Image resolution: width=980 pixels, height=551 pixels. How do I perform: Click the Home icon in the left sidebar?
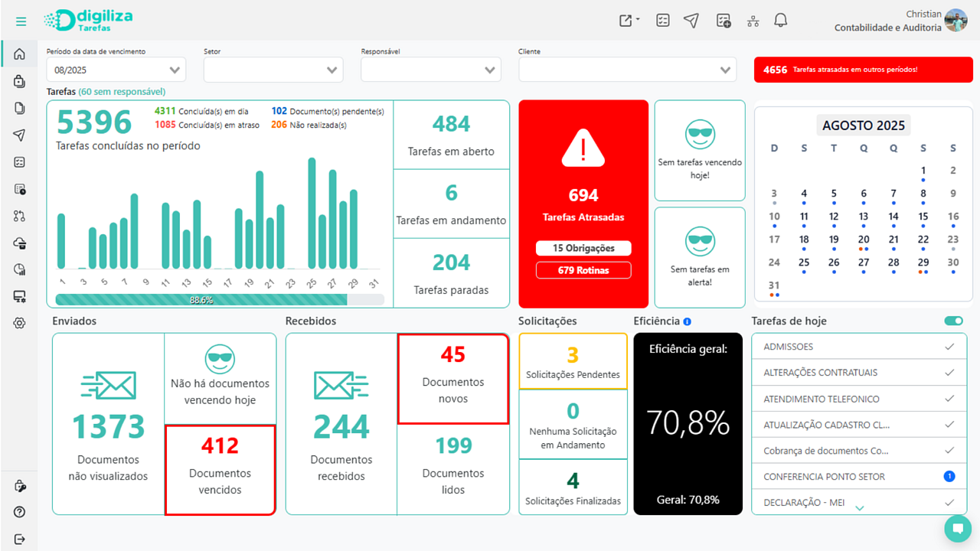click(20, 54)
